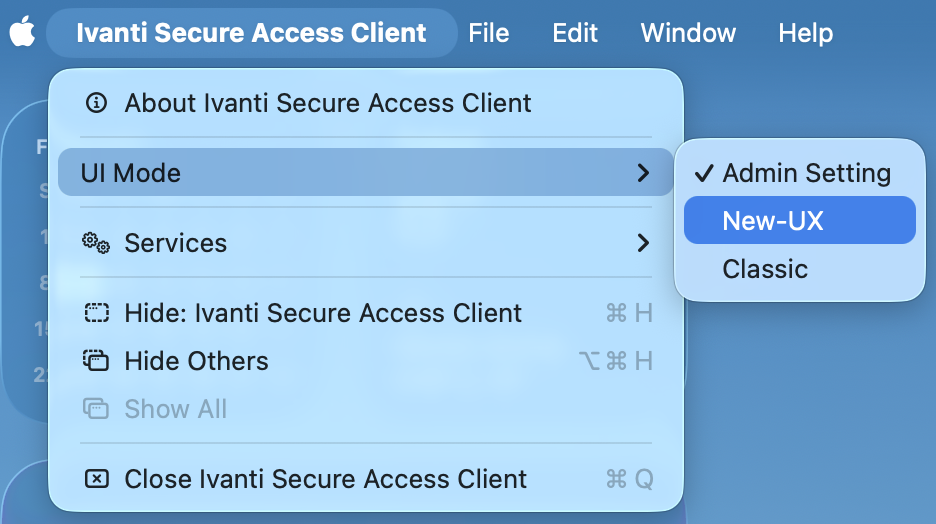The height and width of the screenshot is (524, 936).
Task: Click the Show All windows icon
Action: [x=96, y=409]
